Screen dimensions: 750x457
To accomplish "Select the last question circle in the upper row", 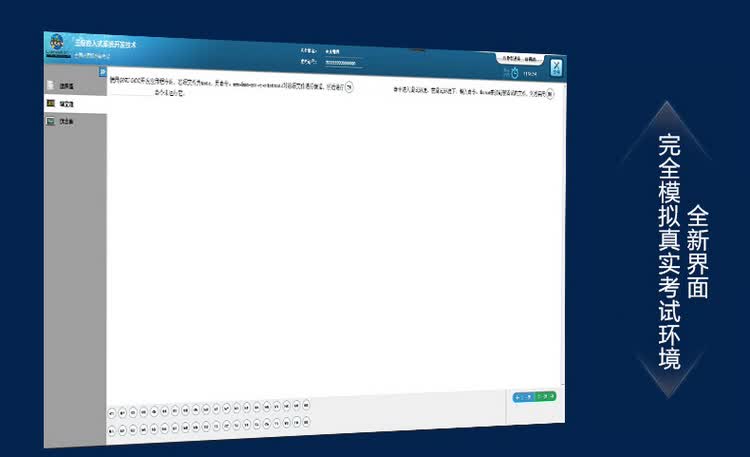I will point(306,405).
